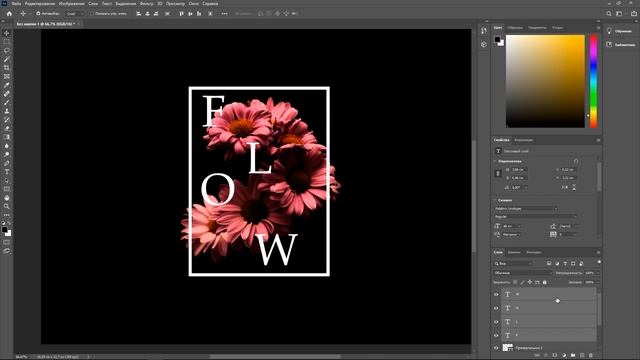The width and height of the screenshot is (640, 360).
Task: Hide the L text layer
Action: [496, 322]
